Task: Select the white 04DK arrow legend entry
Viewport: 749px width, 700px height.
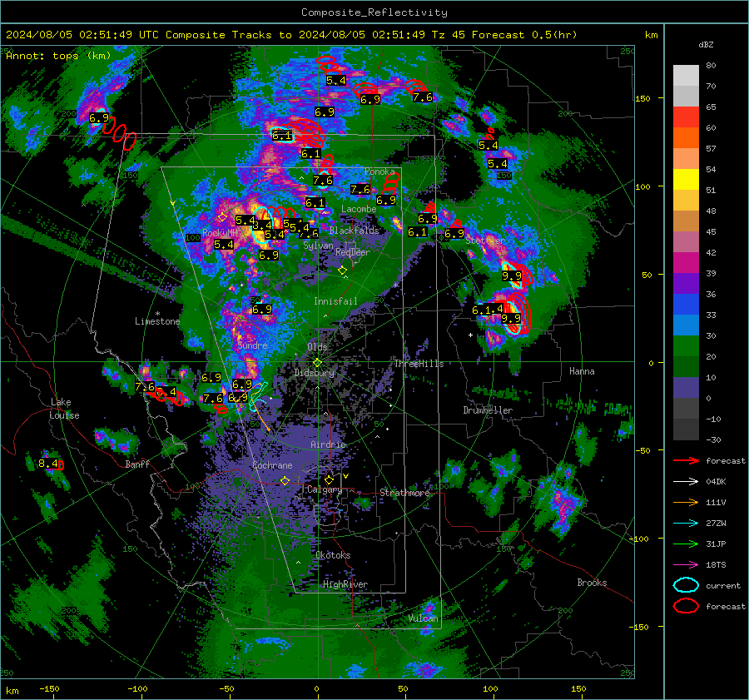Action: click(x=686, y=481)
